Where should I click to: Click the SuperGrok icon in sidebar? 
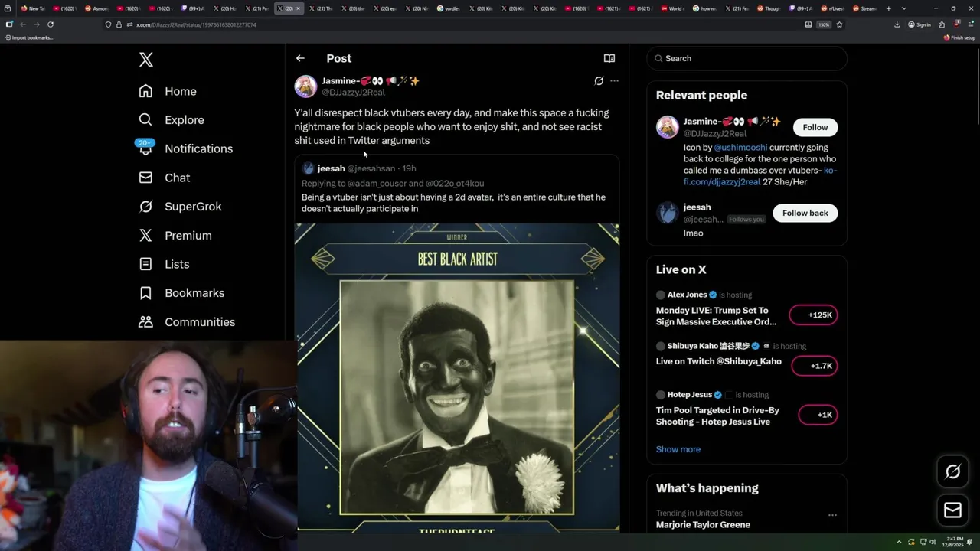point(145,207)
